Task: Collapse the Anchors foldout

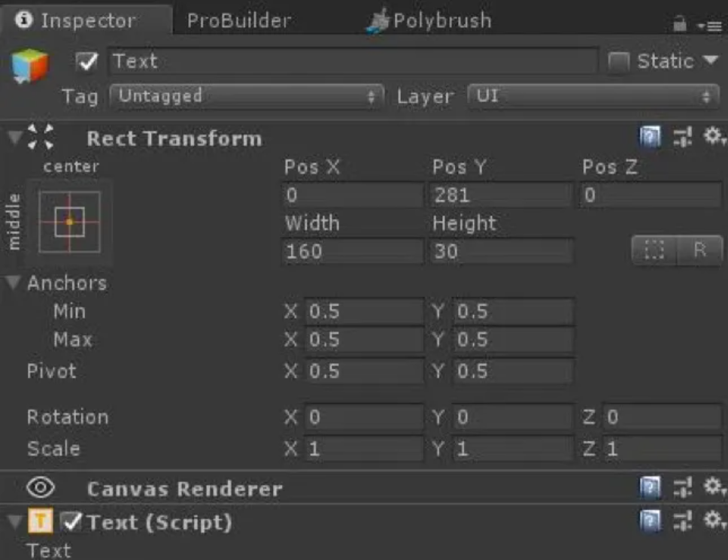Action: (x=14, y=283)
